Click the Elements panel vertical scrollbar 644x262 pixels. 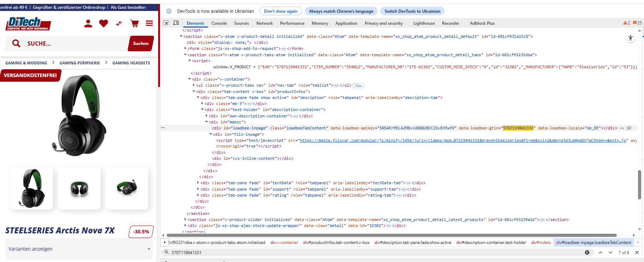pyautogui.click(x=639, y=185)
